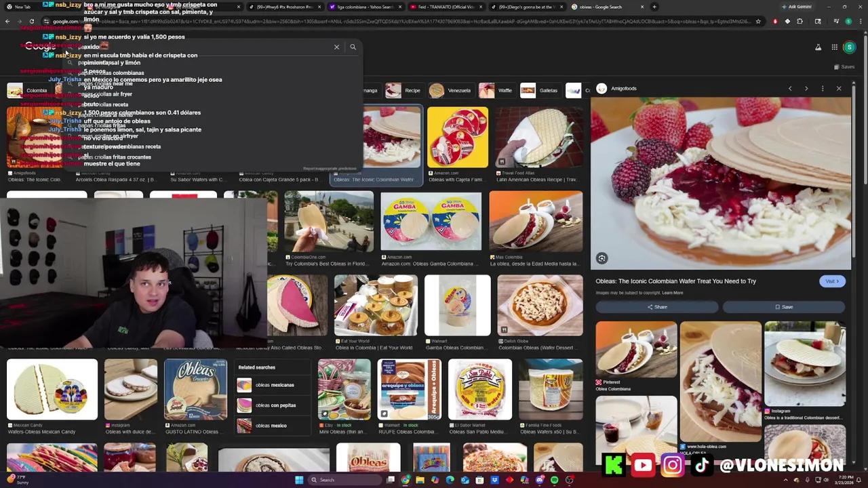
Task: Select the Venezuela filter chip
Action: (x=450, y=90)
